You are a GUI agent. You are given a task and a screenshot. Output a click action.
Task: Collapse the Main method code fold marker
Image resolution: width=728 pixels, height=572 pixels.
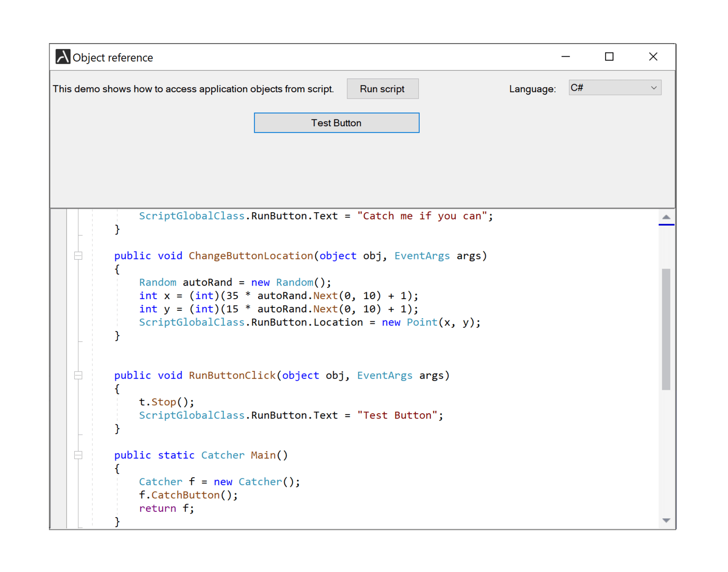click(78, 455)
